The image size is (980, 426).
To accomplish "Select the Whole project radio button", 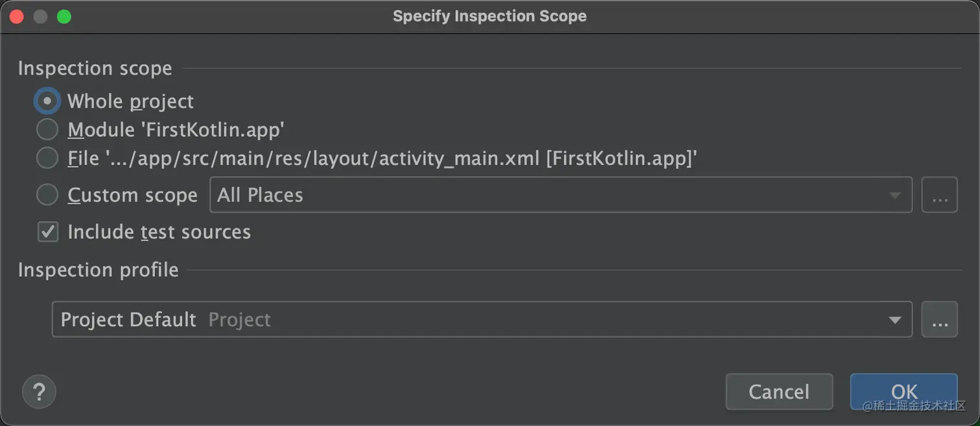I will tap(47, 101).
